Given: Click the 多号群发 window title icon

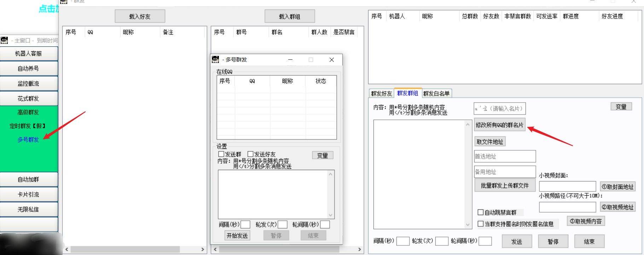Looking at the screenshot, I should pyautogui.click(x=215, y=59).
